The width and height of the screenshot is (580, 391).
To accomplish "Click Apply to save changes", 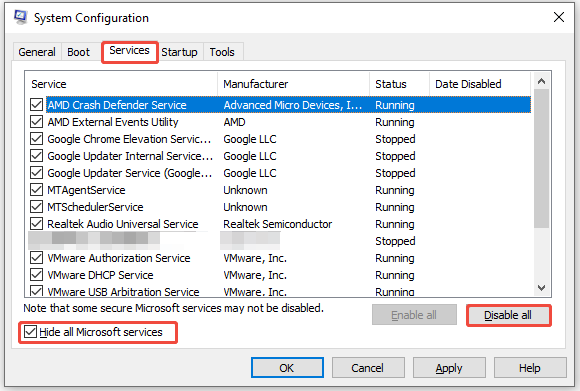I will pyautogui.click(x=449, y=368).
